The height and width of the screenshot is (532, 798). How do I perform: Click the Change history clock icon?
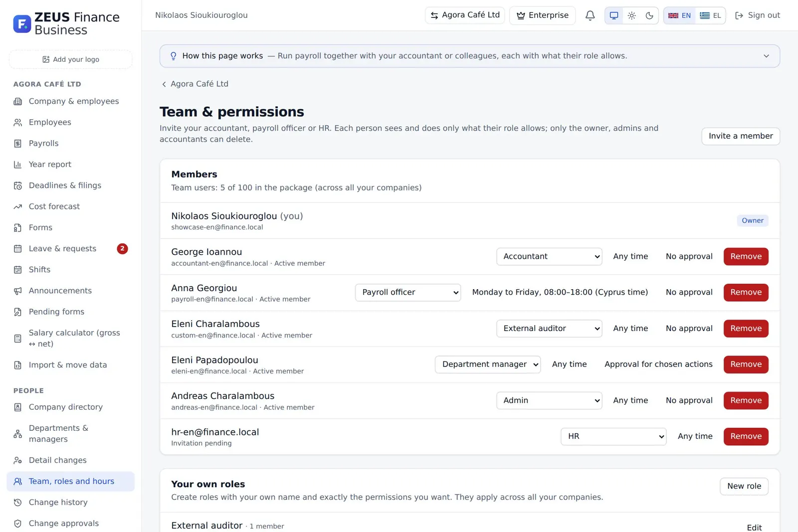coord(18,503)
